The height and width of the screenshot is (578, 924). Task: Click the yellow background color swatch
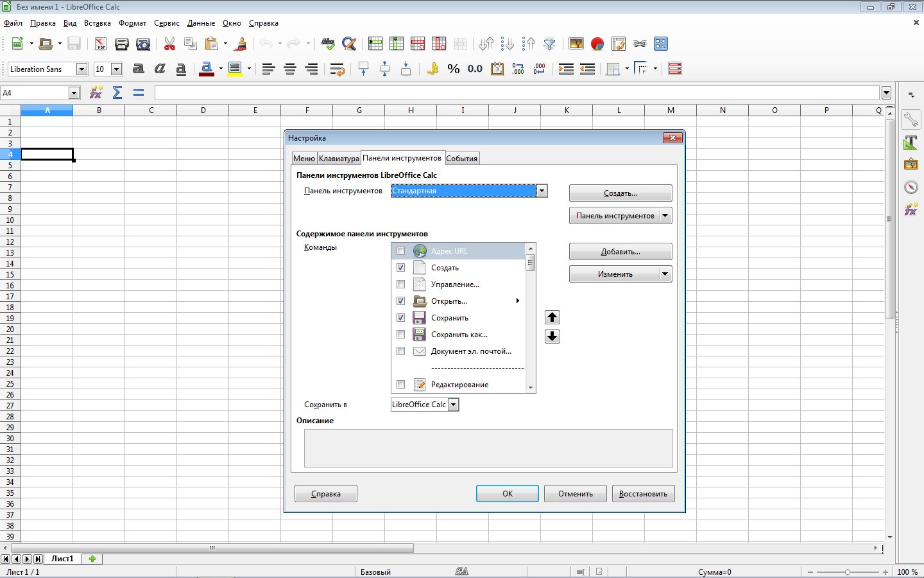pyautogui.click(x=235, y=69)
